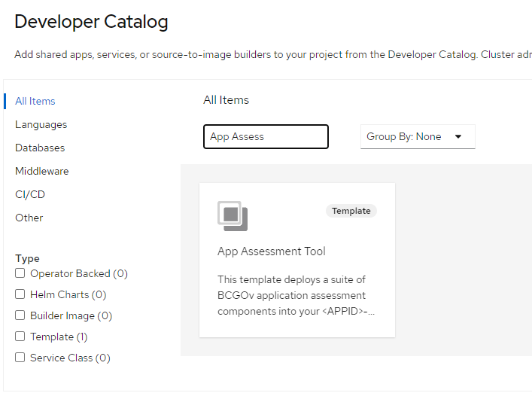Show the Middleware category
Screen dimensions: 532x393
click(x=41, y=171)
